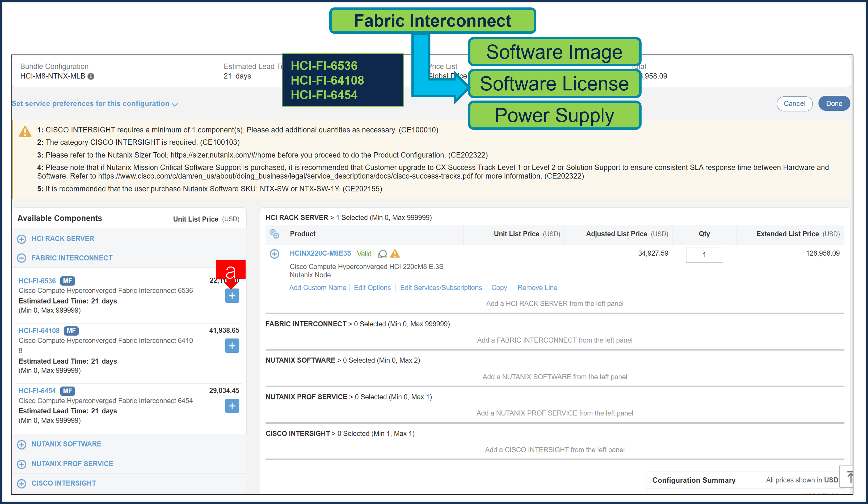This screenshot has width=868, height=504.
Task: Click the add icon next to HCI-FI-6536
Action: coord(232,295)
